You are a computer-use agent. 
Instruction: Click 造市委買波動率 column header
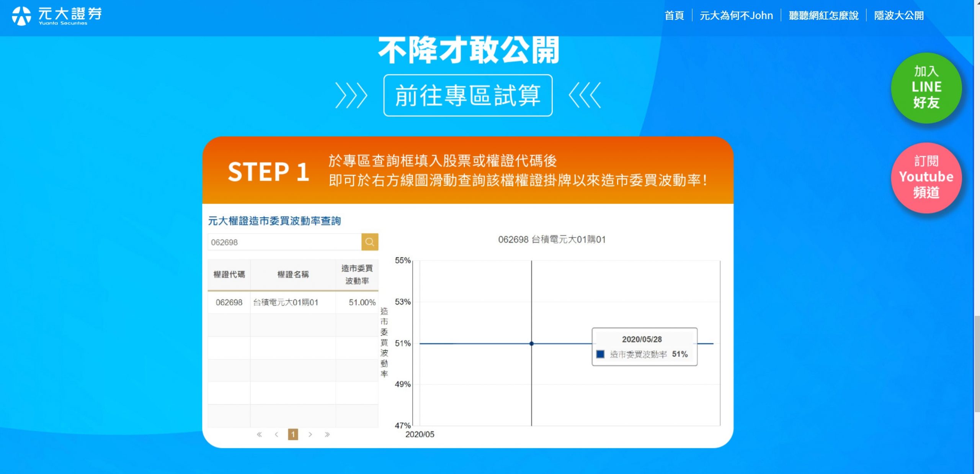tap(357, 274)
